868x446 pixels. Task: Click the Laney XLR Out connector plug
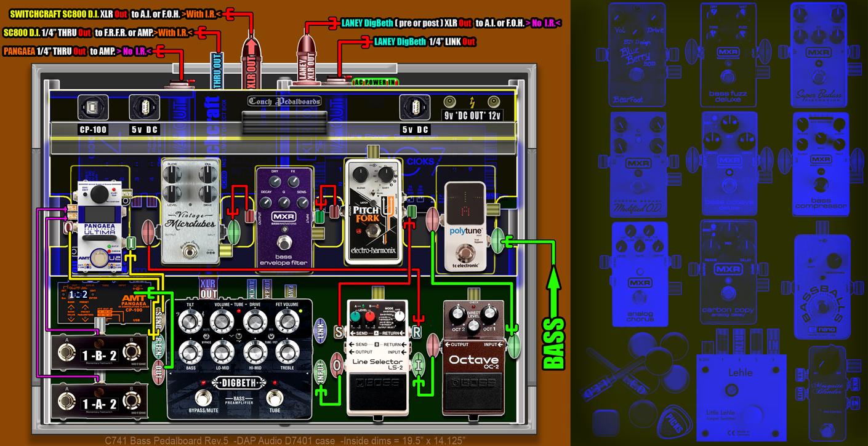point(306,58)
